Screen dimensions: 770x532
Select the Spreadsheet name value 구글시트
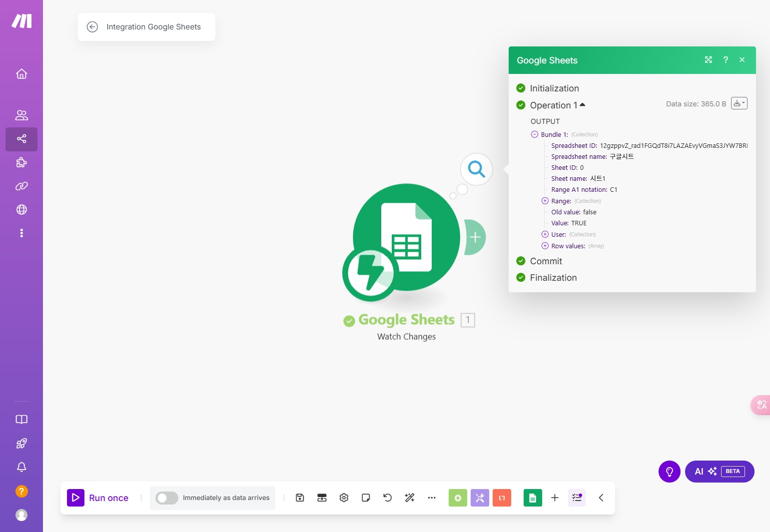622,157
